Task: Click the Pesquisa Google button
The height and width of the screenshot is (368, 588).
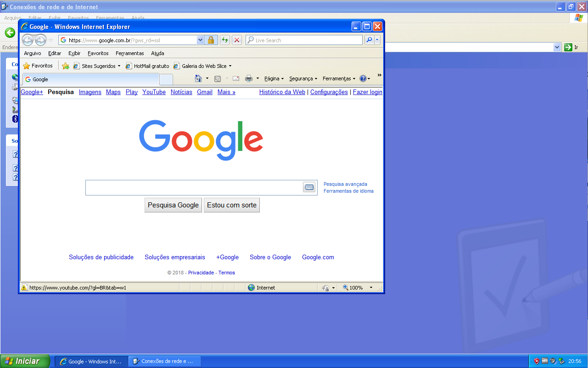Action: point(173,205)
